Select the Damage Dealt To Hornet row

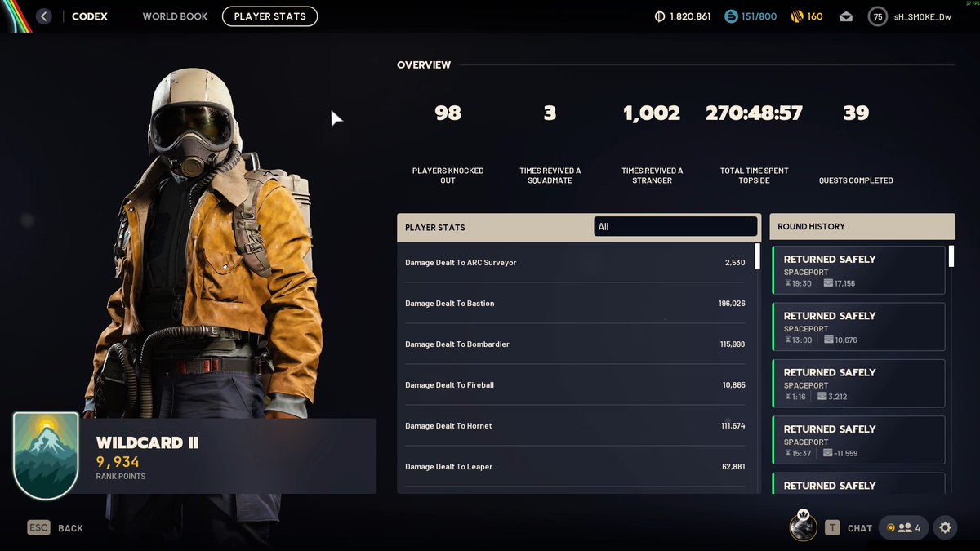[x=575, y=426]
